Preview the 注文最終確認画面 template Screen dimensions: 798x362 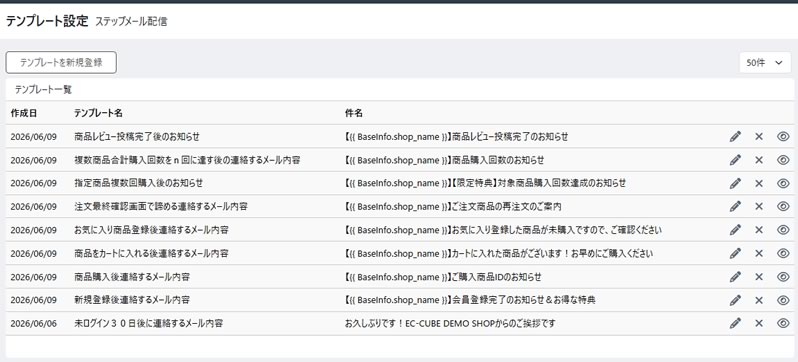point(783,206)
